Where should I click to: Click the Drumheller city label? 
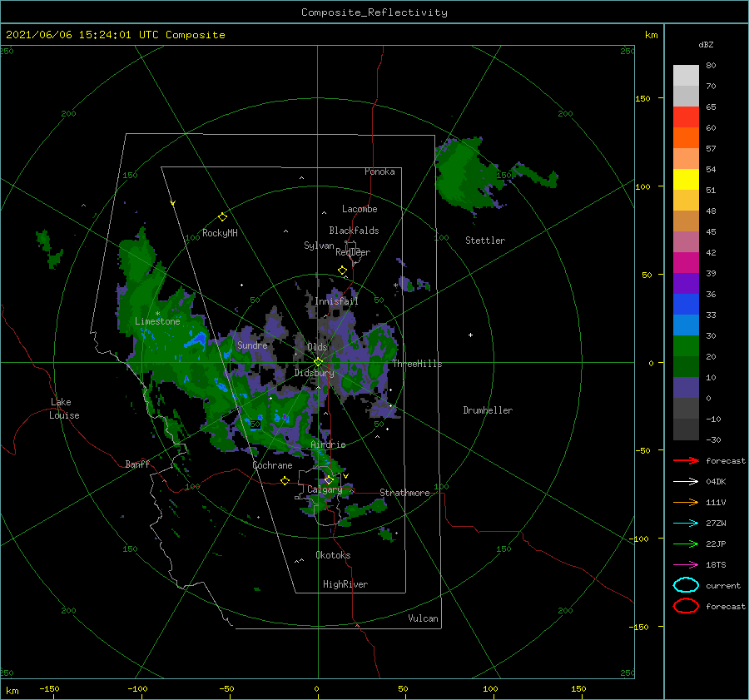point(488,410)
